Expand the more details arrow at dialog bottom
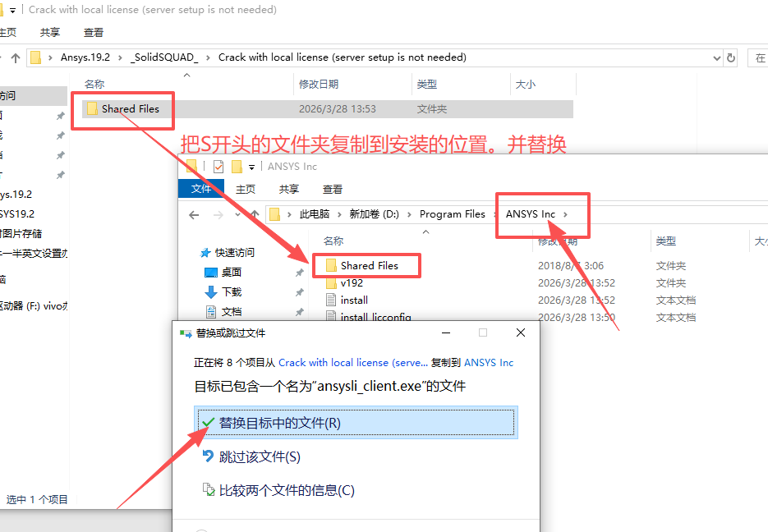 click(201, 530)
